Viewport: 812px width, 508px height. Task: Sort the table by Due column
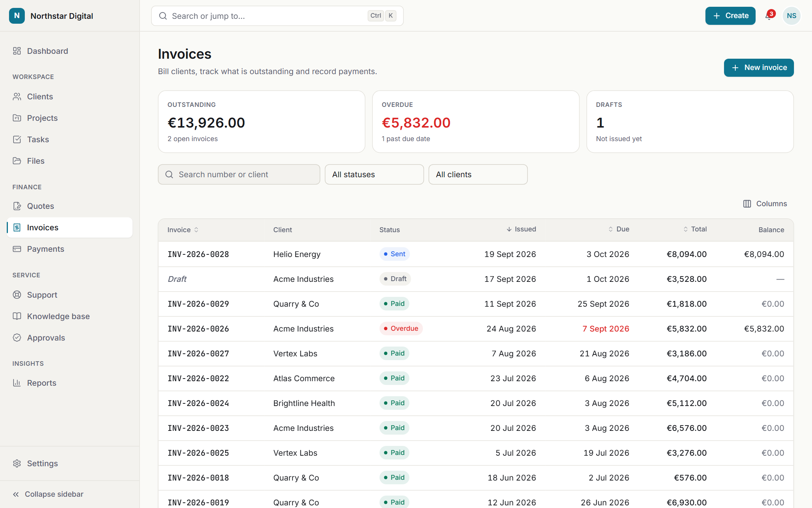(x=619, y=229)
